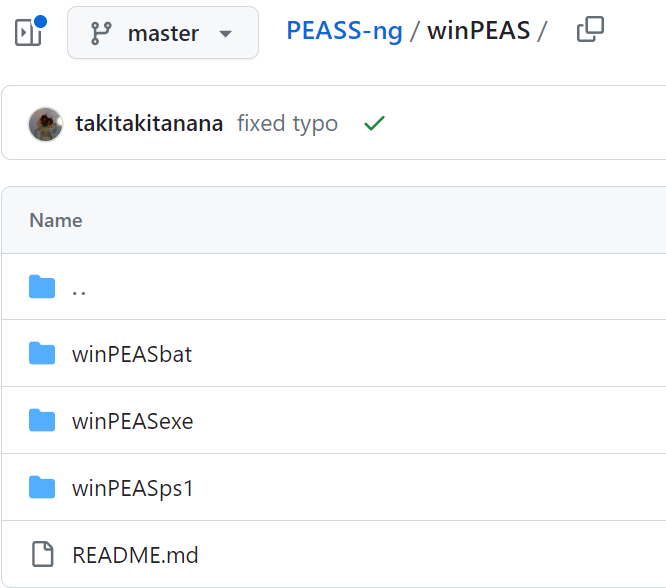Show commit status via green checkmark

[374, 124]
